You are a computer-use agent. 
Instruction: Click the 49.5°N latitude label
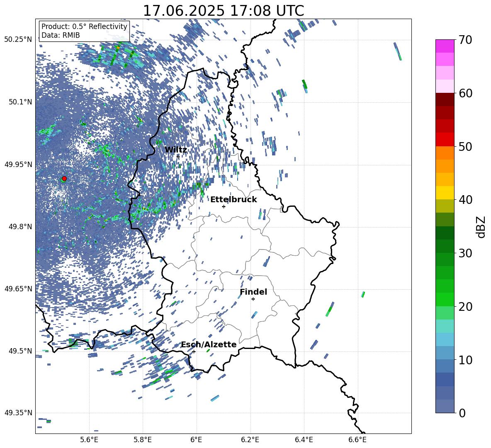click(x=20, y=351)
